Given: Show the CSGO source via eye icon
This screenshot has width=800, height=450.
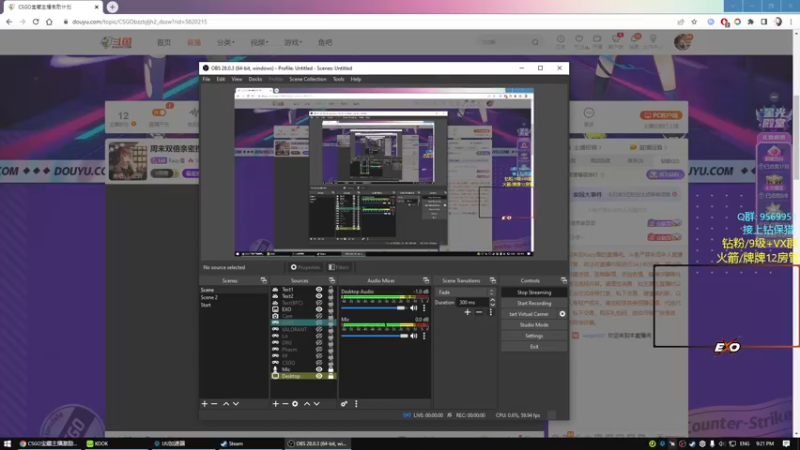Looking at the screenshot, I should (319, 362).
